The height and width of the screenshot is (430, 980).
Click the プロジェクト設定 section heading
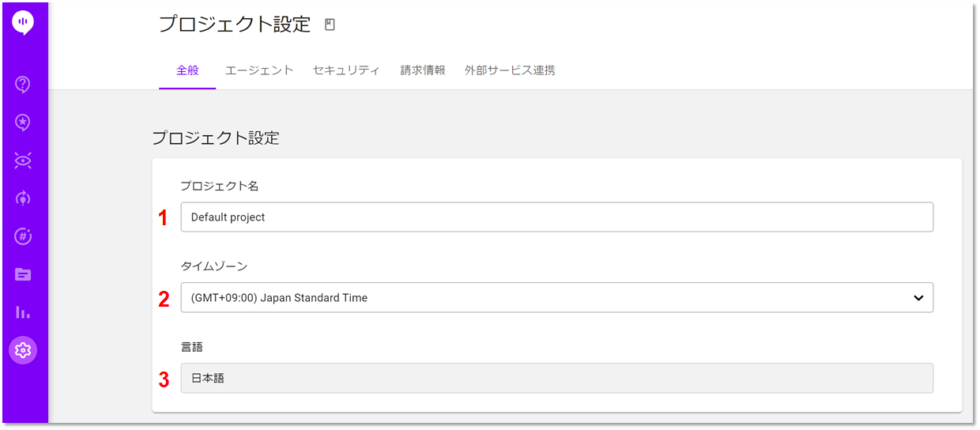click(x=216, y=138)
